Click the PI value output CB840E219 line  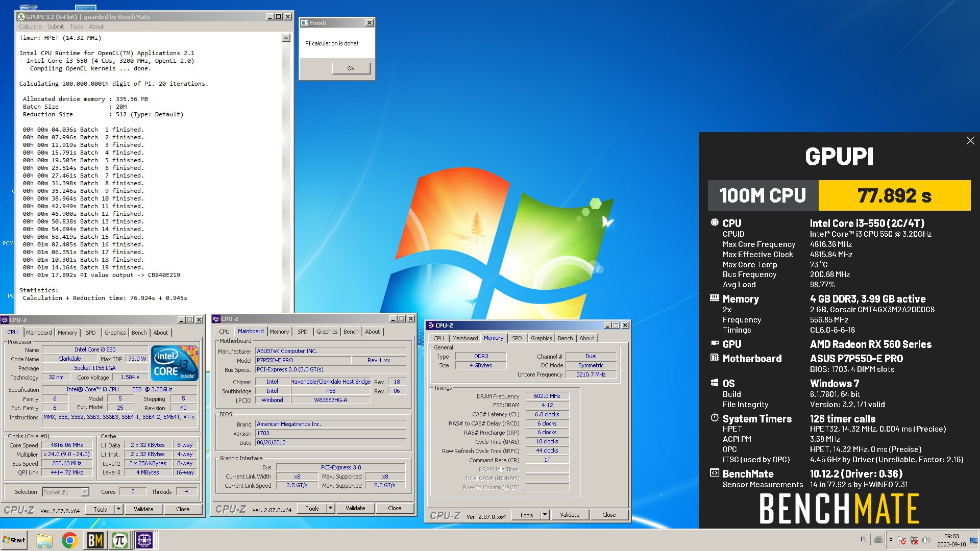pyautogui.click(x=102, y=275)
